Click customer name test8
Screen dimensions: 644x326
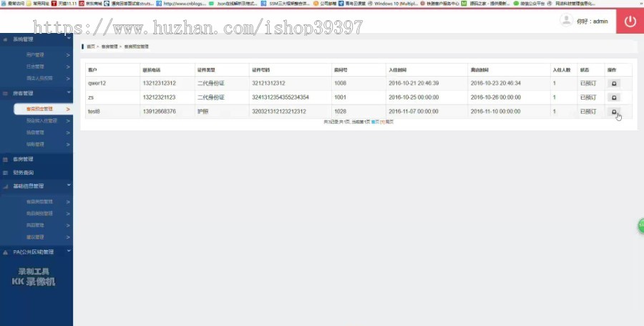(94, 111)
